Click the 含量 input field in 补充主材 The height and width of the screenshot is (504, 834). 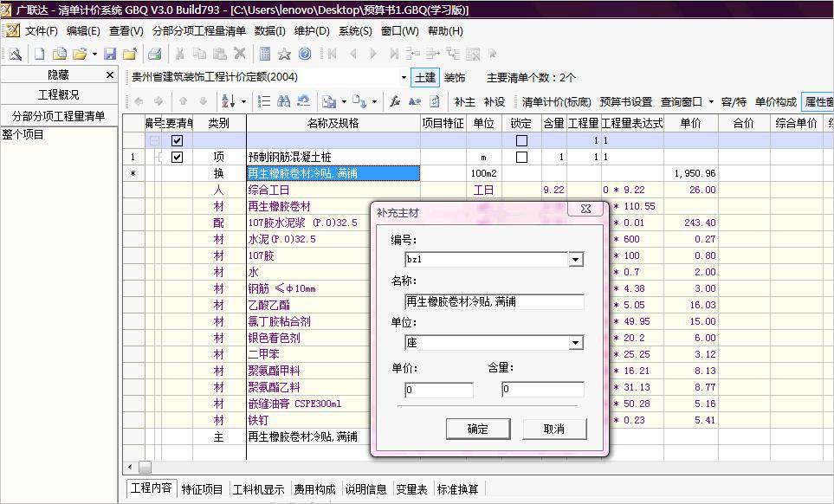click(542, 389)
